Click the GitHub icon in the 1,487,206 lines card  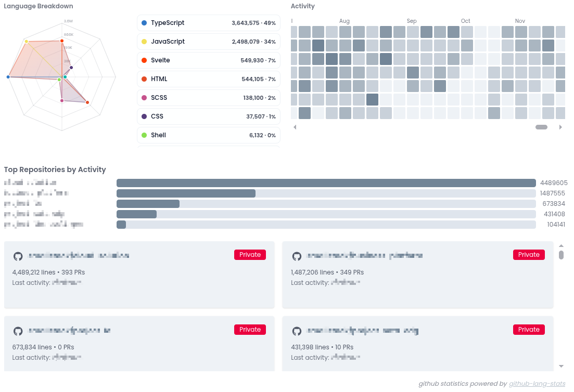click(x=297, y=256)
